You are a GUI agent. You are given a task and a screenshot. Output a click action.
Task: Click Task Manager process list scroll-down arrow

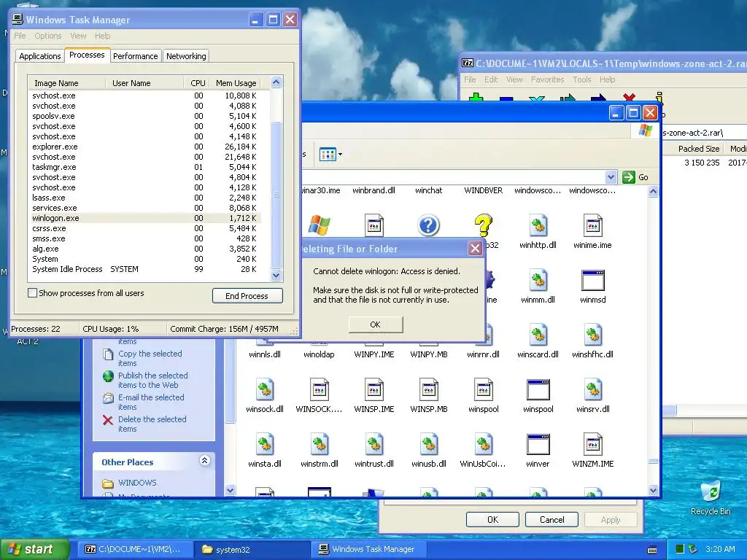[276, 275]
